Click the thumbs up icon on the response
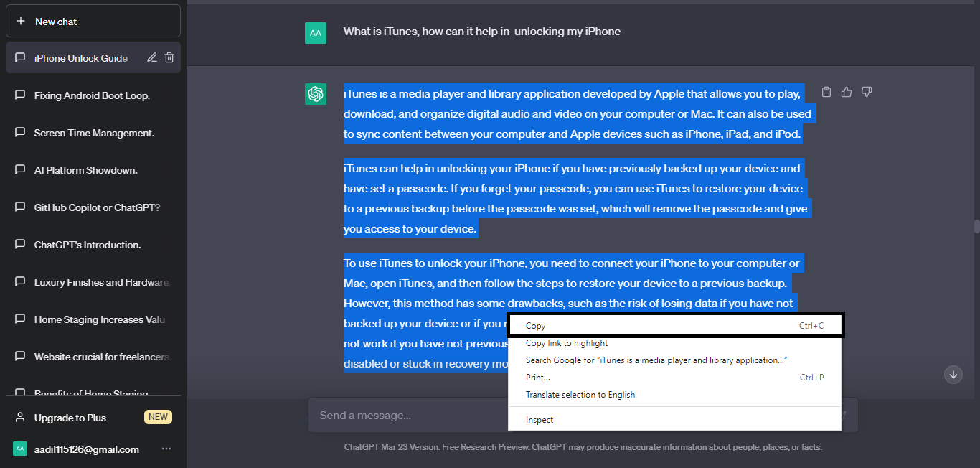This screenshot has width=980, height=468. pos(847,92)
